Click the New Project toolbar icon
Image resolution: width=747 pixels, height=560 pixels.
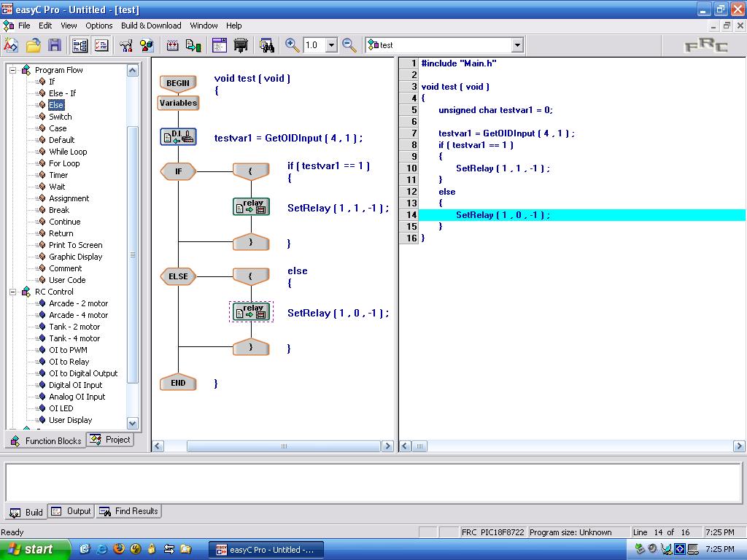[x=11, y=45]
